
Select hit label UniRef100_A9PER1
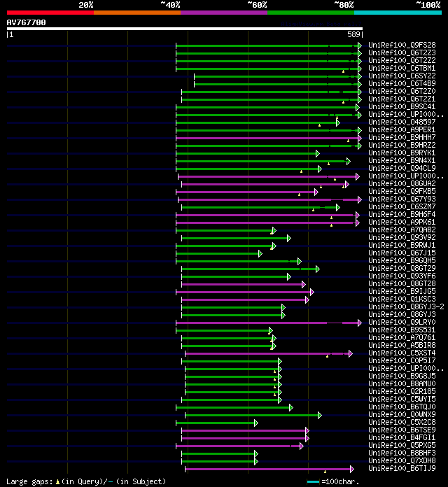(x=402, y=129)
